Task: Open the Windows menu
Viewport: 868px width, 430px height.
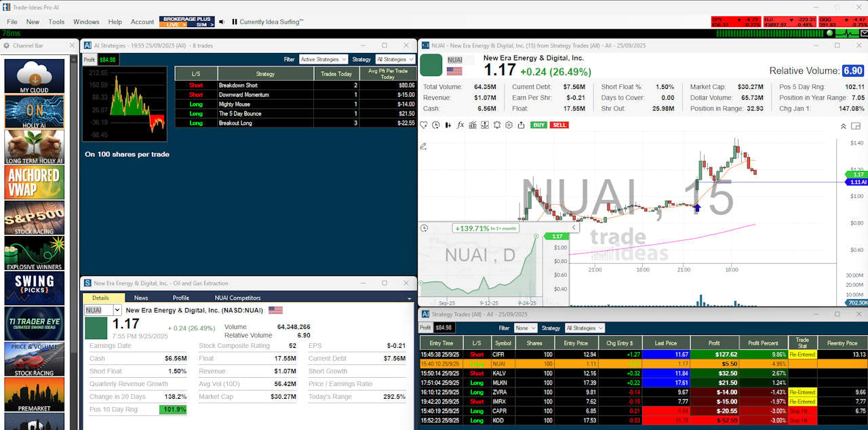Action: tap(86, 22)
